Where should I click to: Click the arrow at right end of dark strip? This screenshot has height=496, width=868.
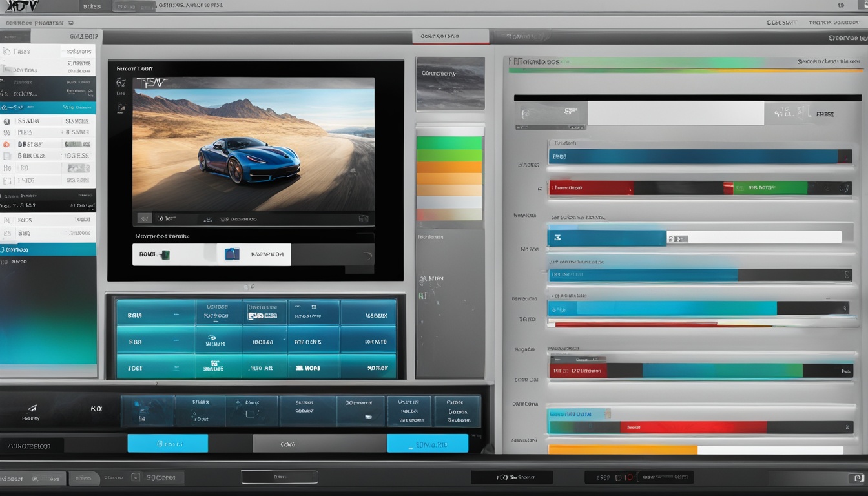[367, 256]
